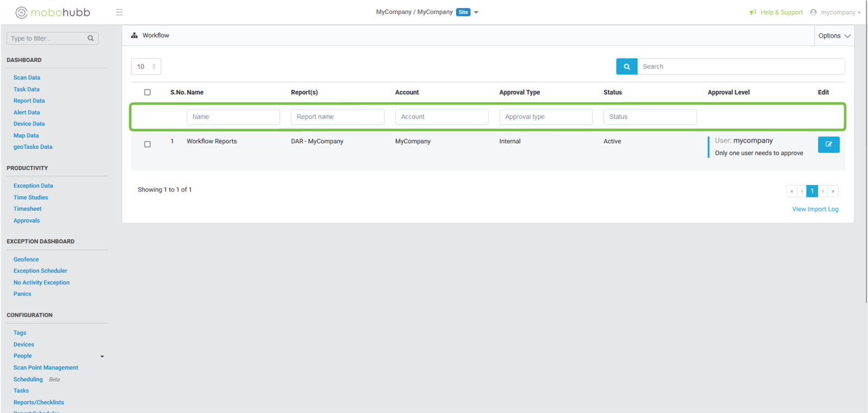Image resolution: width=868 pixels, height=413 pixels.
Task: Click the Report name filter field
Action: (x=337, y=117)
